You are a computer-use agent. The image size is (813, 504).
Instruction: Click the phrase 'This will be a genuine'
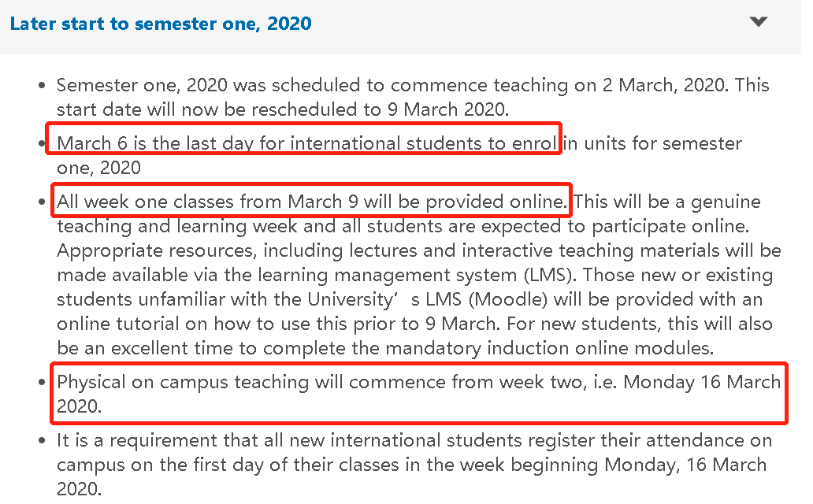pyautogui.click(x=666, y=202)
